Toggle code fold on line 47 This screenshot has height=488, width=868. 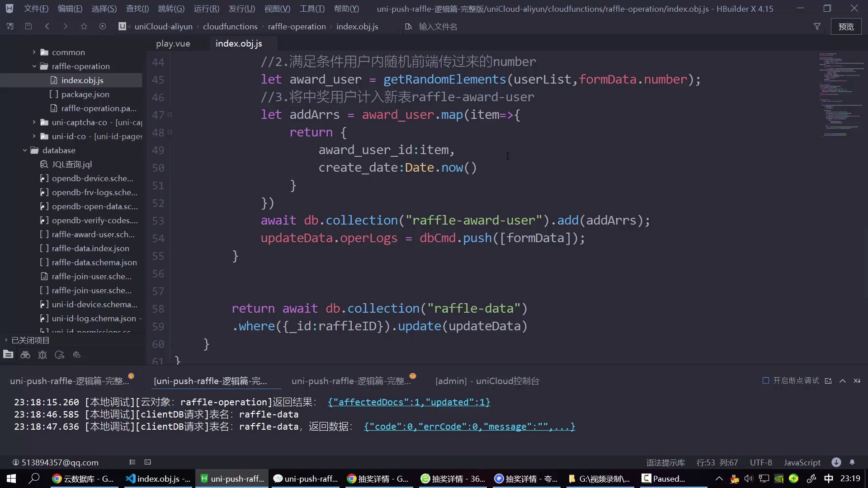170,115
